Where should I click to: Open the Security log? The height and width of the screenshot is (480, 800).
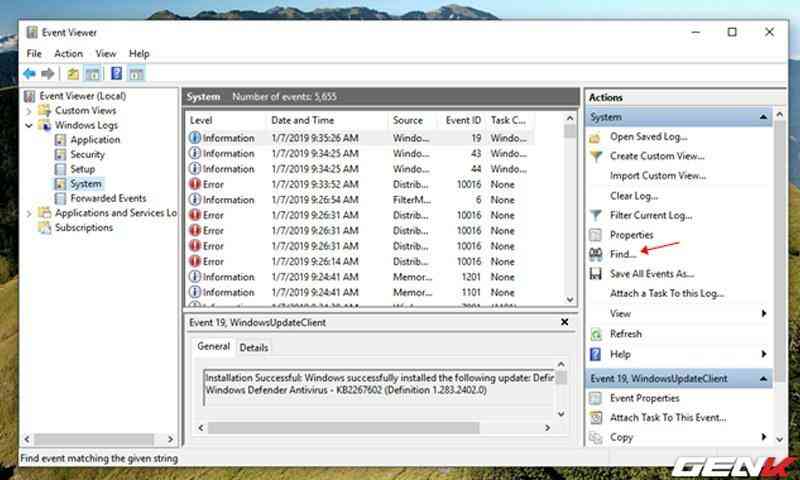point(87,154)
